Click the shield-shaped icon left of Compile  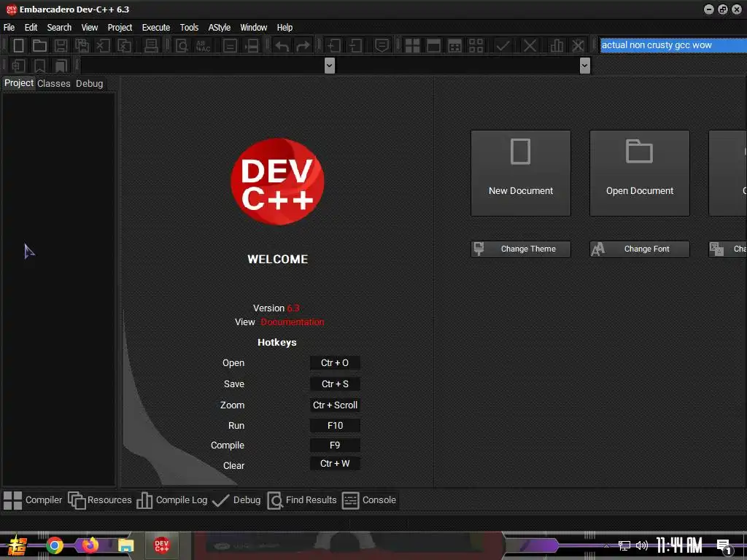tap(382, 46)
